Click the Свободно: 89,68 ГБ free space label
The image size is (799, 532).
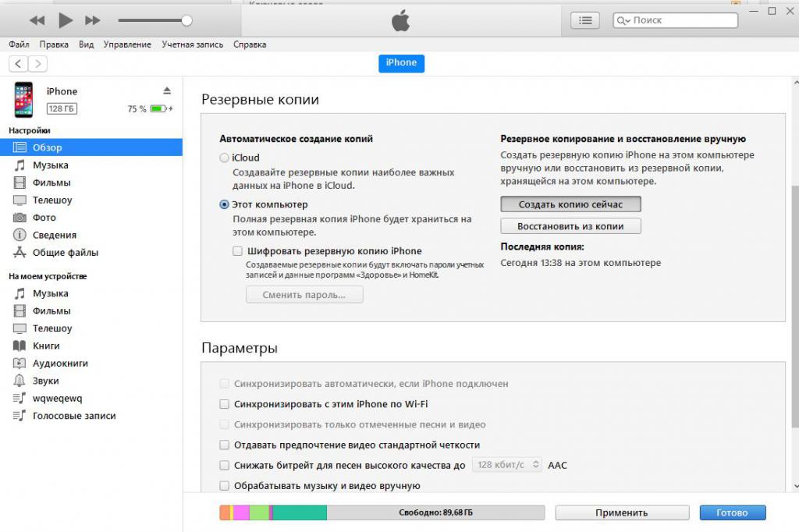point(435,512)
